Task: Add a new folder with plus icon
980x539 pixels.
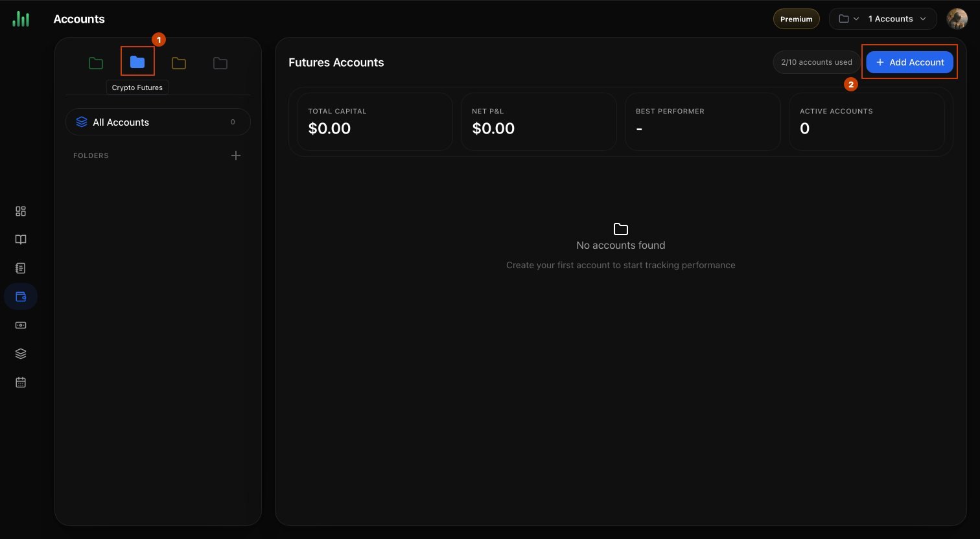Action: coord(236,155)
